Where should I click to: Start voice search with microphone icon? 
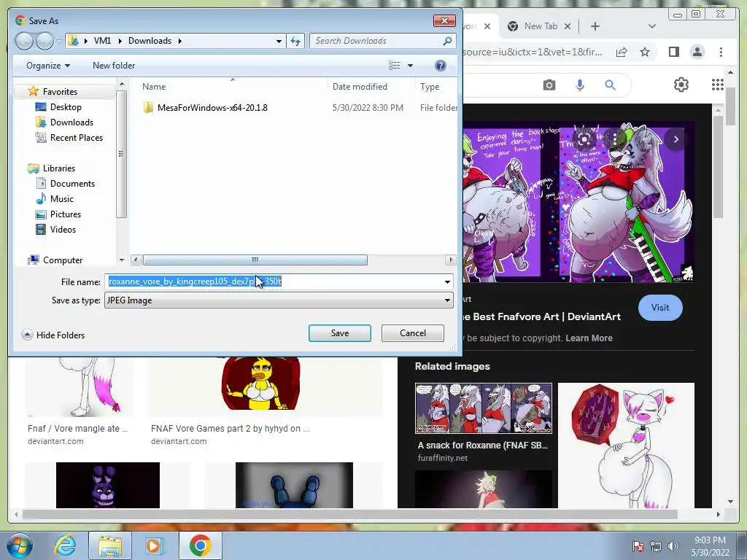(x=579, y=85)
